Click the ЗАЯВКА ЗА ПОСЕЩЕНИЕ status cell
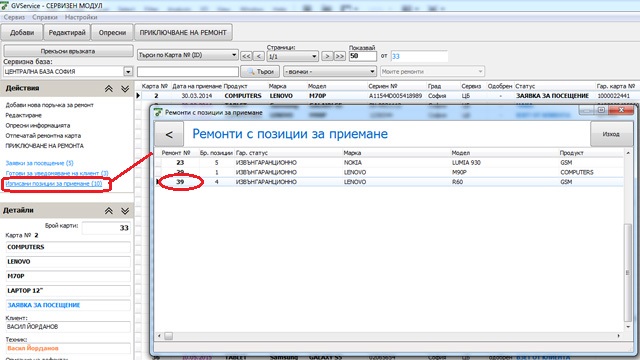640x360 pixels. point(553,96)
